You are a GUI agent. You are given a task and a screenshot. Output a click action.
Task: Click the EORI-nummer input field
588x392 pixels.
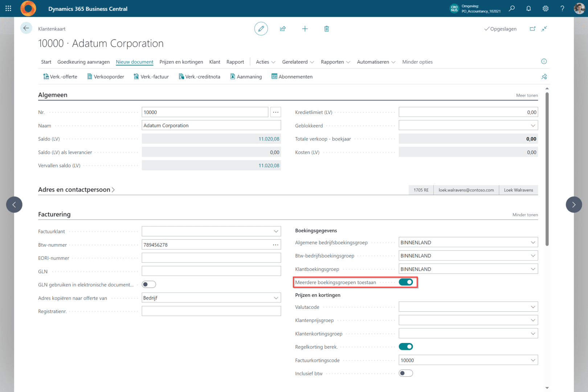click(211, 258)
